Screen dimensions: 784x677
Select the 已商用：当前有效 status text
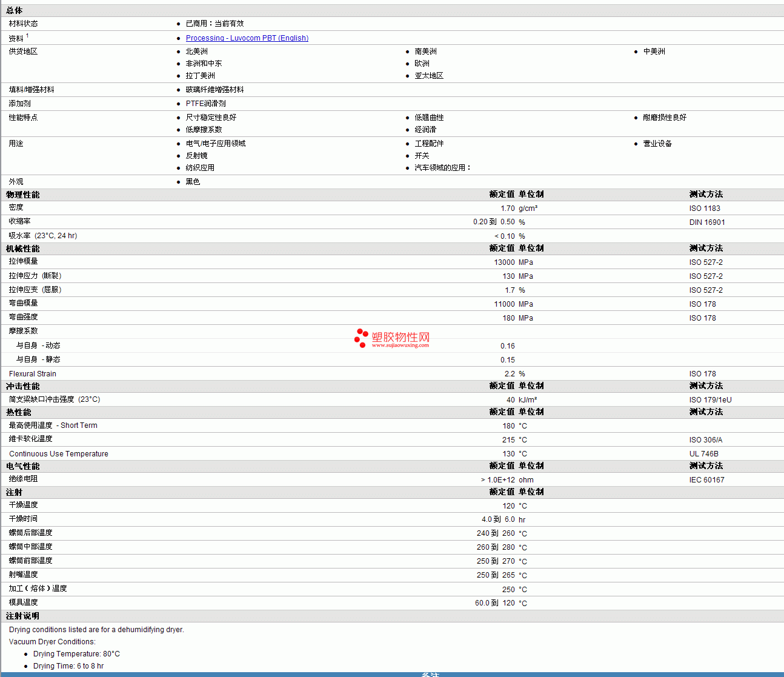[214, 24]
